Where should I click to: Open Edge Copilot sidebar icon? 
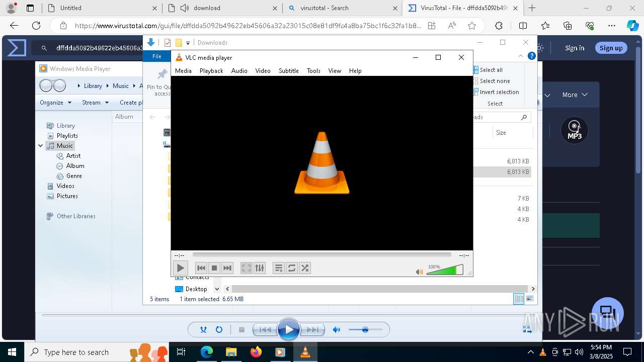[x=632, y=26]
